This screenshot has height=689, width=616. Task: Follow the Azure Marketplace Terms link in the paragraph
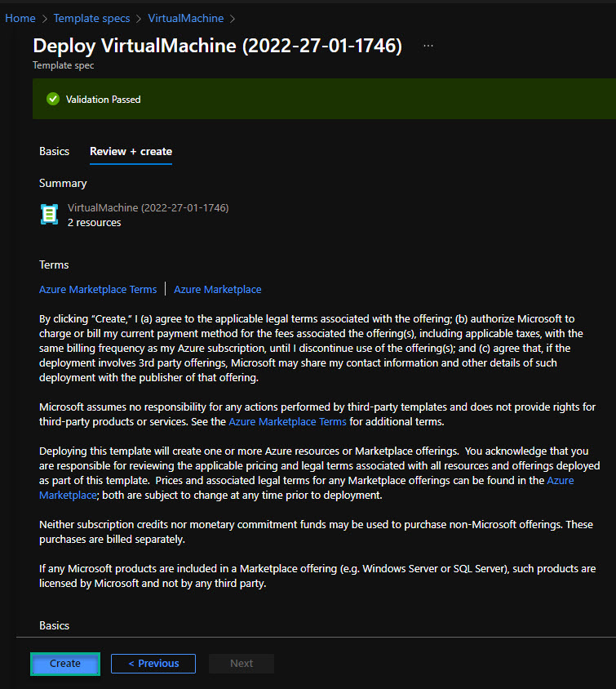(x=287, y=421)
